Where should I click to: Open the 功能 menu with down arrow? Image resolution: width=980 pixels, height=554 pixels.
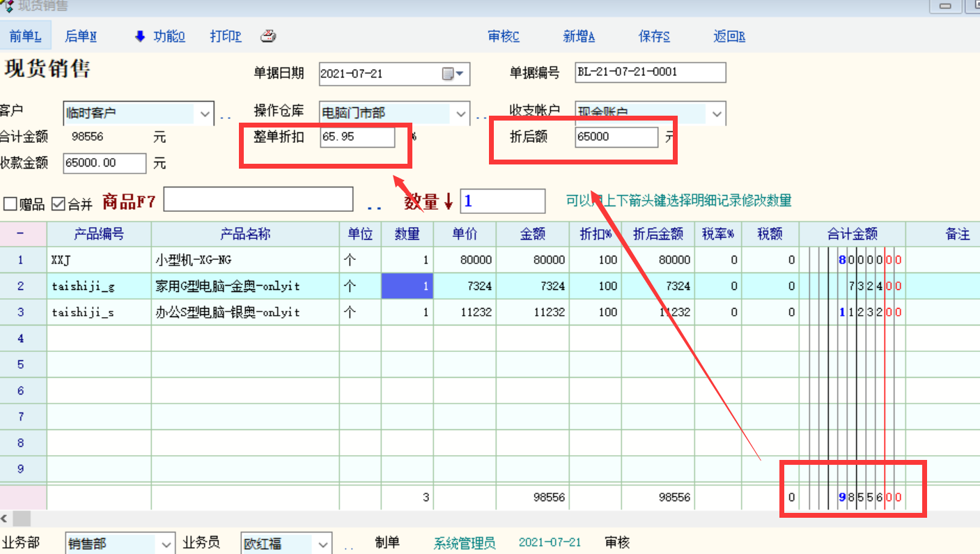click(160, 36)
